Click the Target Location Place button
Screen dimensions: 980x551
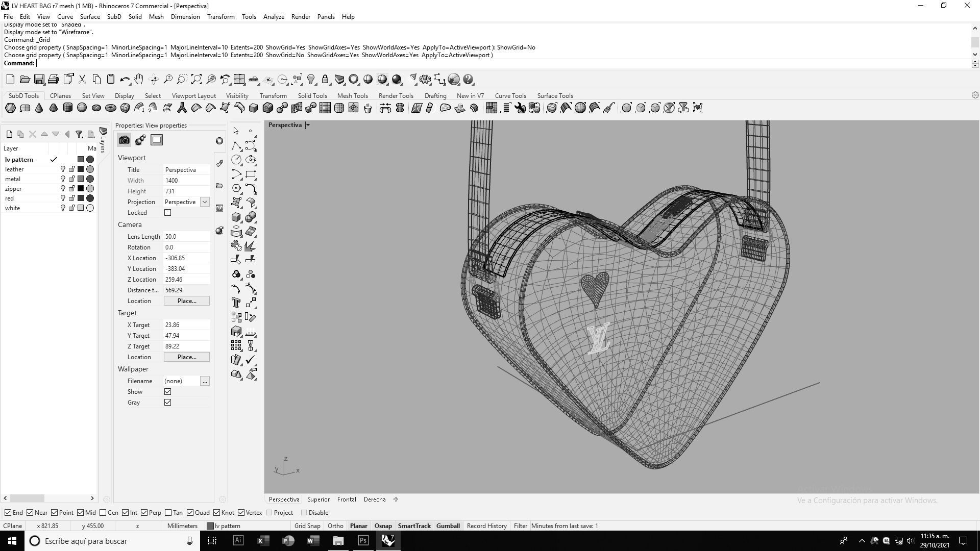click(x=186, y=357)
